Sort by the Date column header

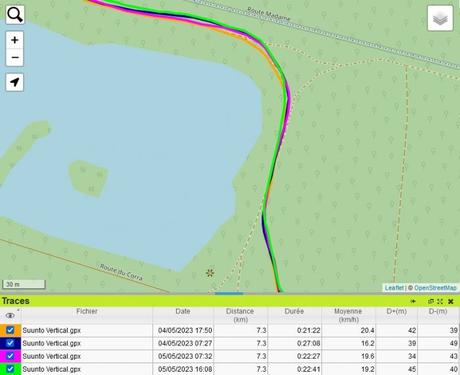click(x=183, y=315)
